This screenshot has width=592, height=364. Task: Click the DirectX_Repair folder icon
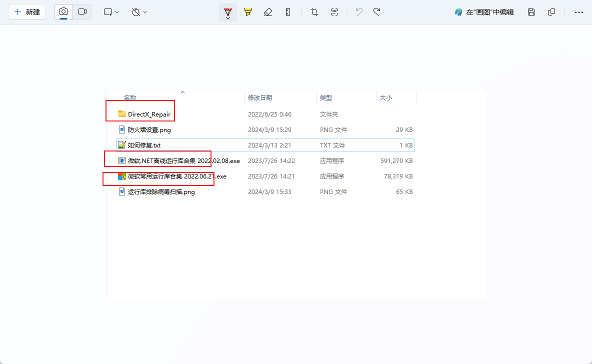121,113
